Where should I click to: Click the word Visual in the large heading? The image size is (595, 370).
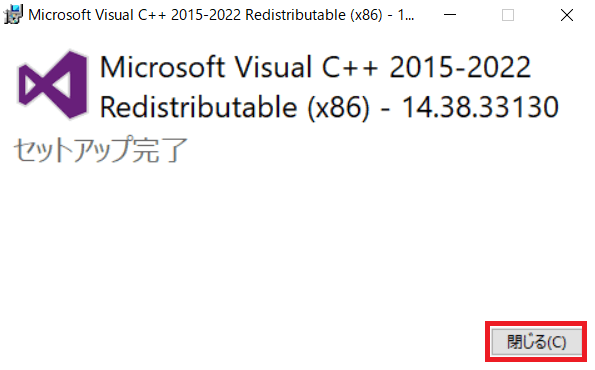tap(274, 67)
